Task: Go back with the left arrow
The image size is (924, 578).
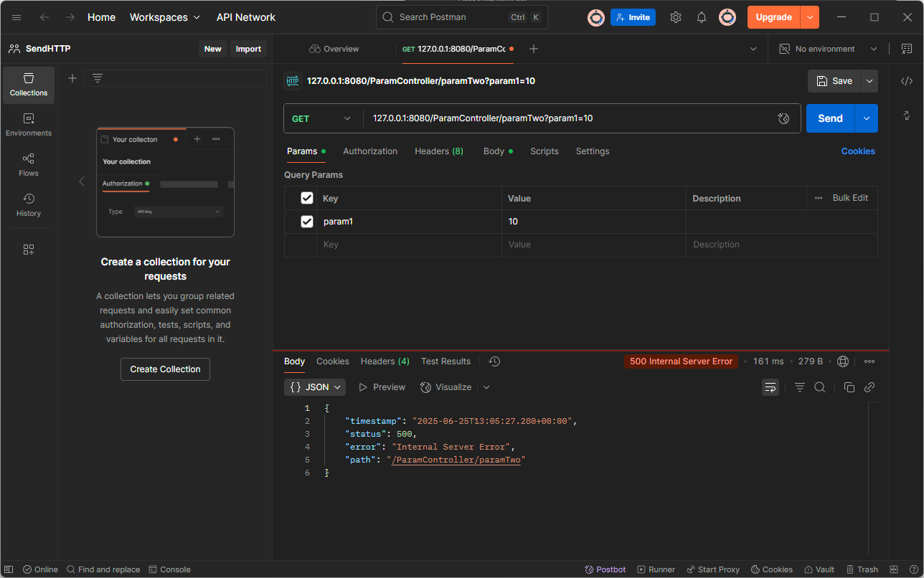Action: (44, 17)
